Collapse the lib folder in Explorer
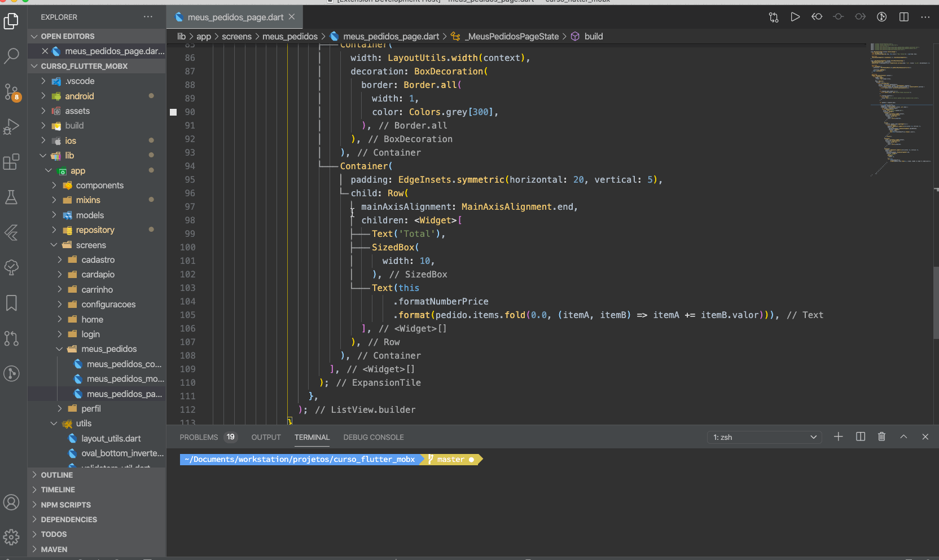This screenshot has height=560, width=939. [x=43, y=155]
